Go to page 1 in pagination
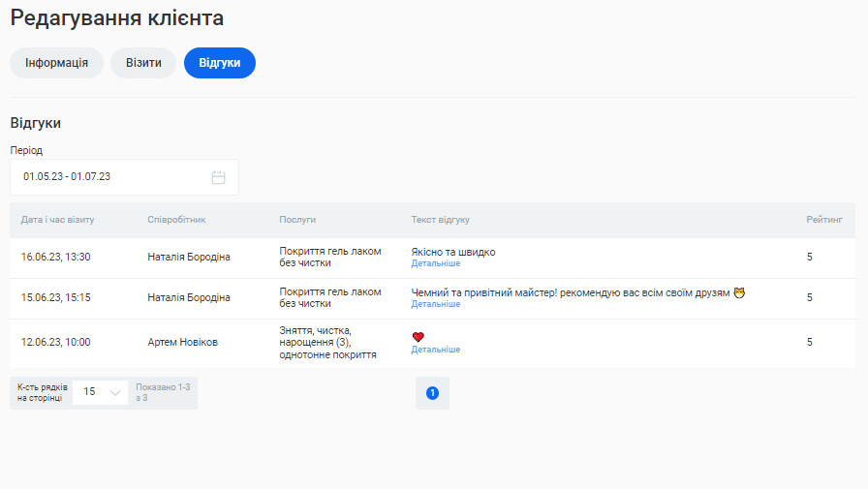Viewport: 868px width, 489px height. tap(432, 393)
